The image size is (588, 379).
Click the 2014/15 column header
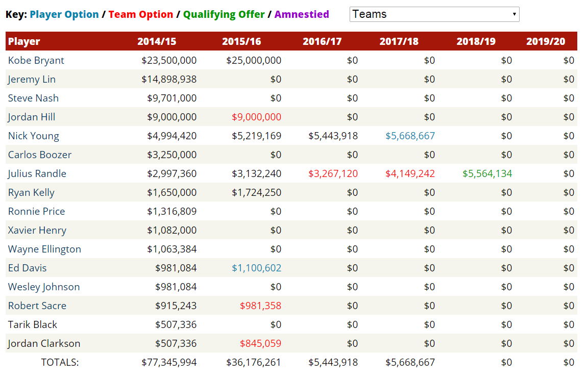click(157, 41)
